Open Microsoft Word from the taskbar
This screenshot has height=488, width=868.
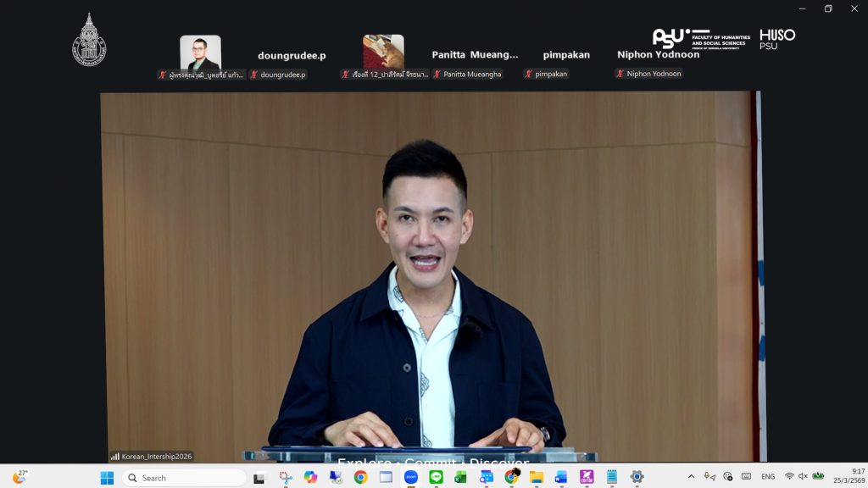(561, 477)
